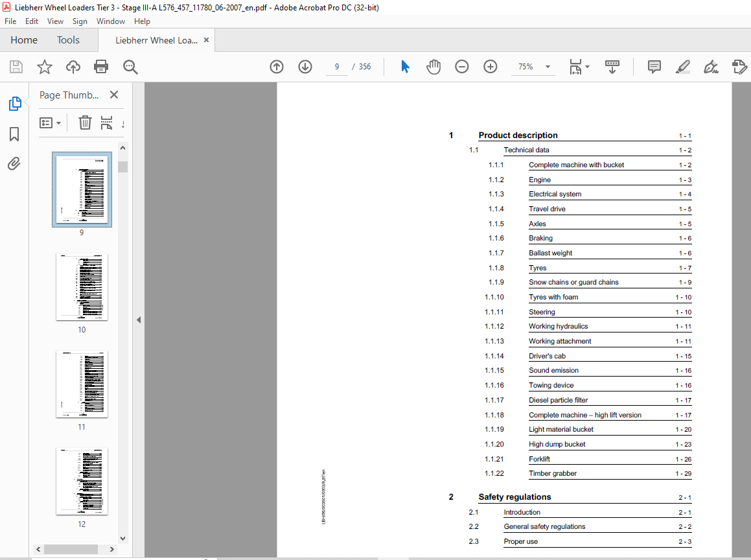This screenshot has width=751, height=560.
Task: Click the Driver's cab contents entry
Action: (547, 356)
